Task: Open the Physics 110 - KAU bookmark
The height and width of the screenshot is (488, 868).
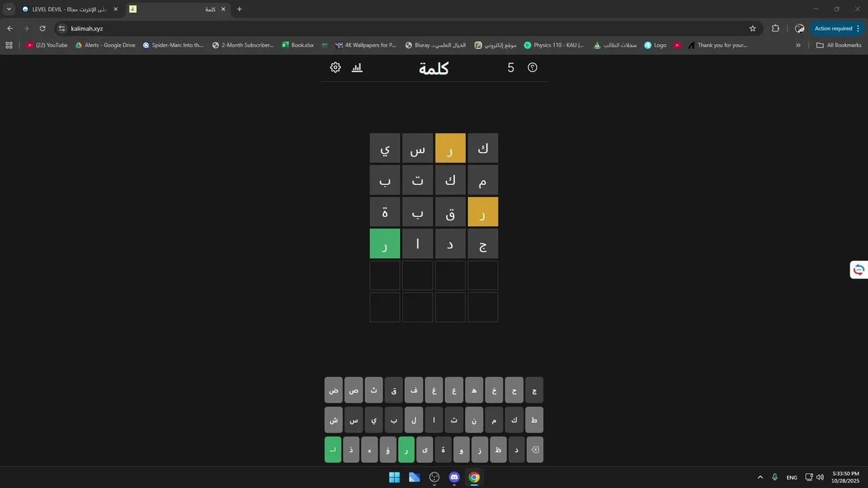Action: coord(554,45)
